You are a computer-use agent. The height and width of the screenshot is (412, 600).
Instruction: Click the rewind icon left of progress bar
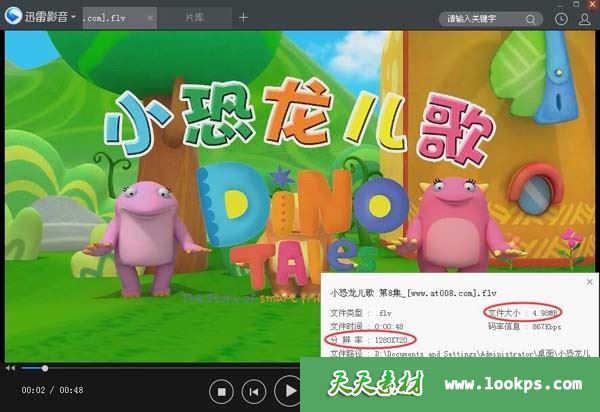tap(9, 368)
